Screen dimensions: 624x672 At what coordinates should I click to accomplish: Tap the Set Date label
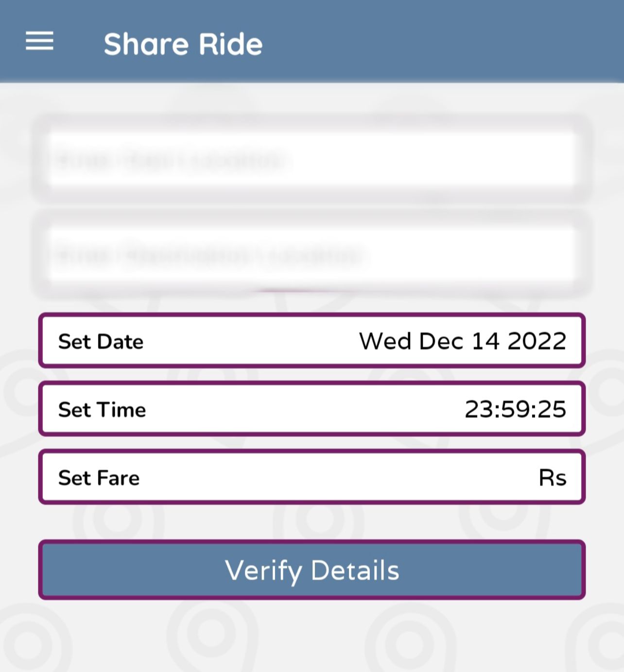coord(101,342)
